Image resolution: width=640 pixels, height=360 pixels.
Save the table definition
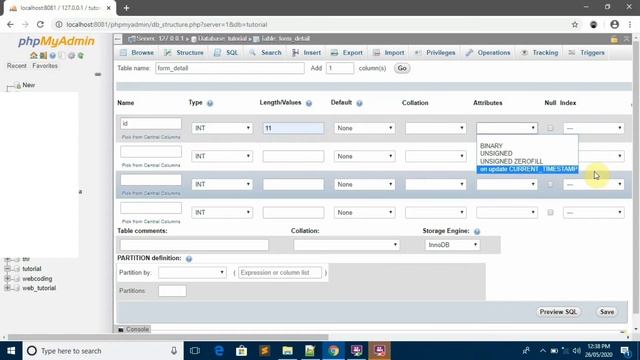607,312
